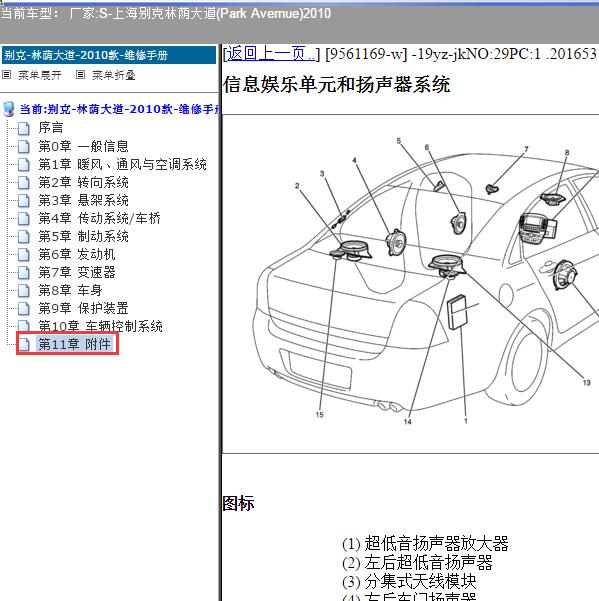Viewport: 599px width, 601px height.
Task: Expand all menus with 菜单展开
Action: [40, 75]
